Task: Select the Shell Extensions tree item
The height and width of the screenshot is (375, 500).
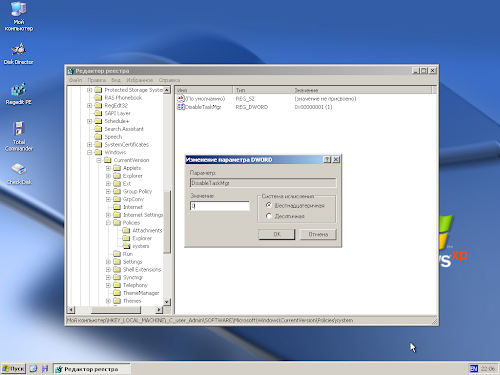Action: (x=142, y=269)
